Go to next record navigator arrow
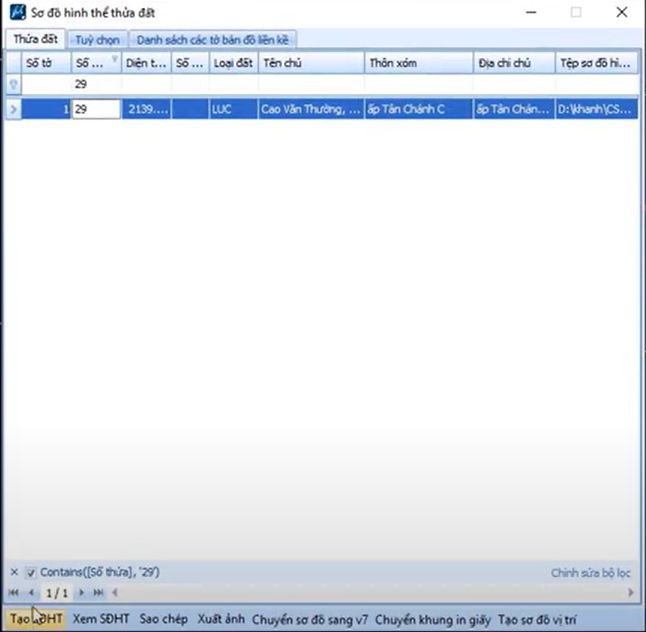 (82, 593)
